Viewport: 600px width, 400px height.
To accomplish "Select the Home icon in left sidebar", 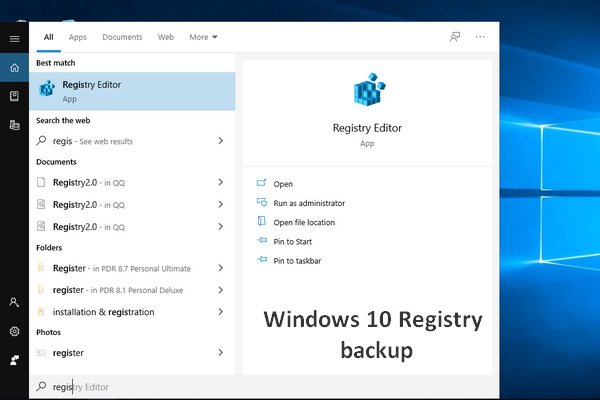I will click(x=14, y=68).
